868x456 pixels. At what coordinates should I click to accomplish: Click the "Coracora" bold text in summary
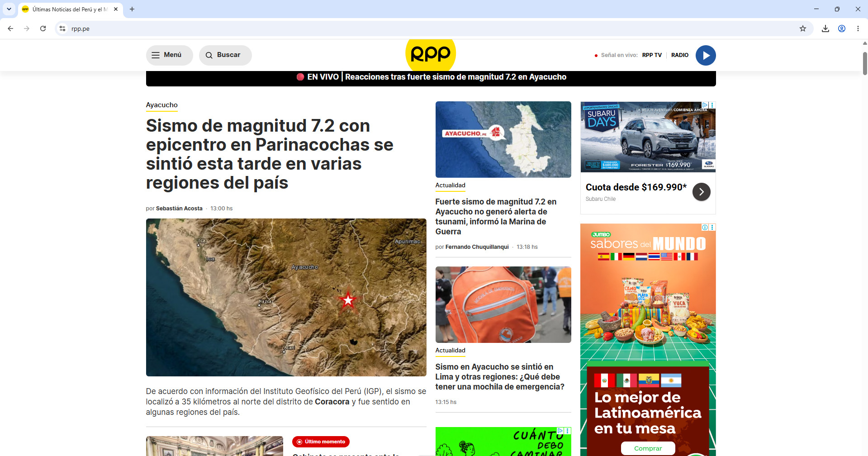coord(332,402)
